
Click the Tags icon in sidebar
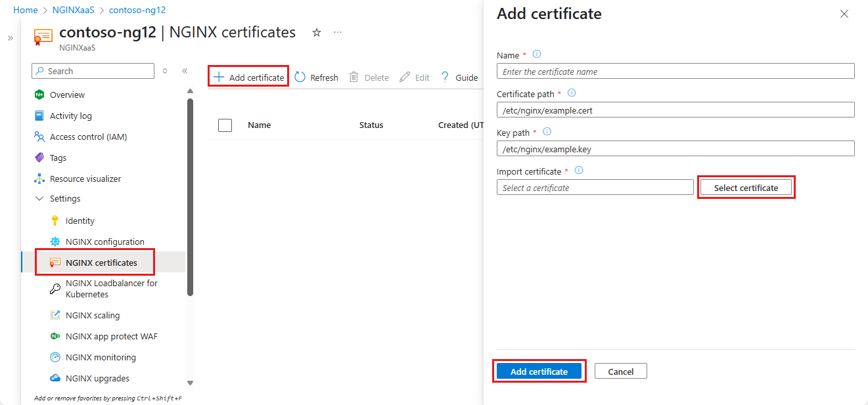39,158
